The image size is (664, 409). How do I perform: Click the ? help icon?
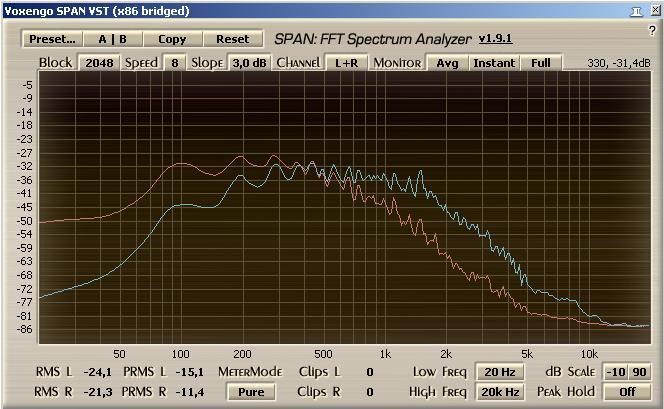pyautogui.click(x=652, y=30)
